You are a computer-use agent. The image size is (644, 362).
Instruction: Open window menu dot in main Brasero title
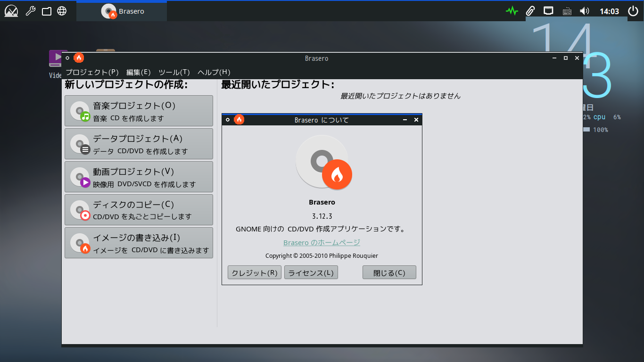[x=67, y=58]
